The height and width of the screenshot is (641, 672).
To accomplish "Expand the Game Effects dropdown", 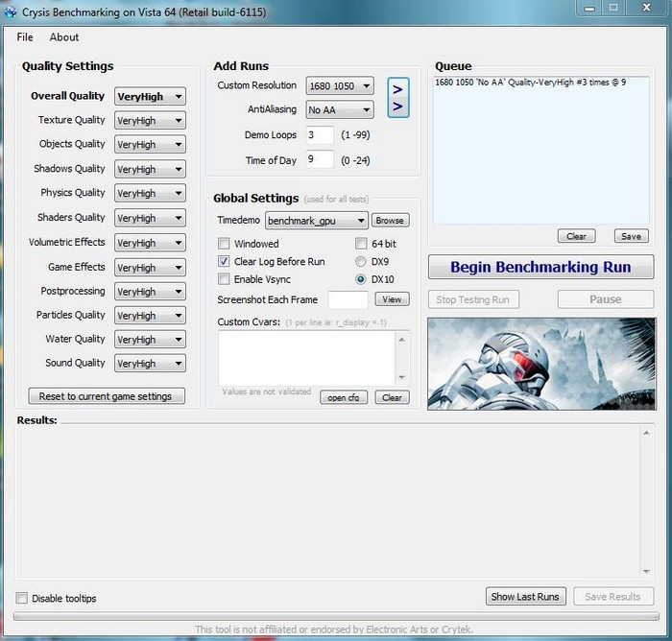I will click(150, 268).
